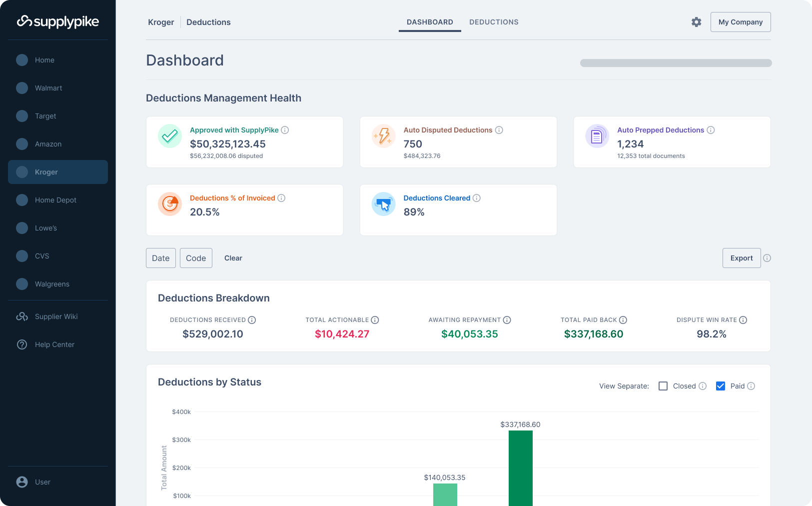Image resolution: width=812 pixels, height=506 pixels.
Task: Click the Help Center question mark icon
Action: tap(22, 344)
